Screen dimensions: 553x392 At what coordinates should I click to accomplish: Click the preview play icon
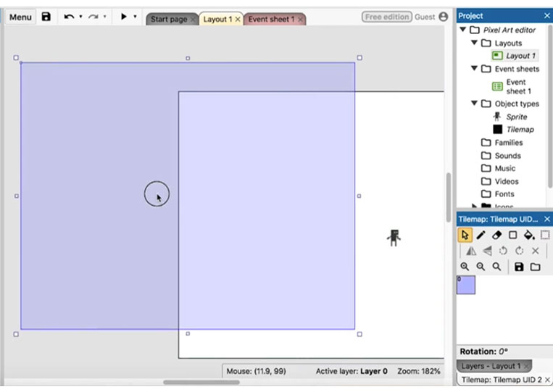click(123, 16)
